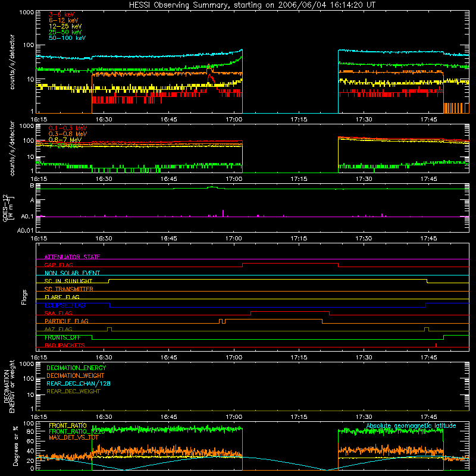The height and width of the screenshot is (476, 476).
Task: Click the vertical Flags axis title
Action: [24, 297]
